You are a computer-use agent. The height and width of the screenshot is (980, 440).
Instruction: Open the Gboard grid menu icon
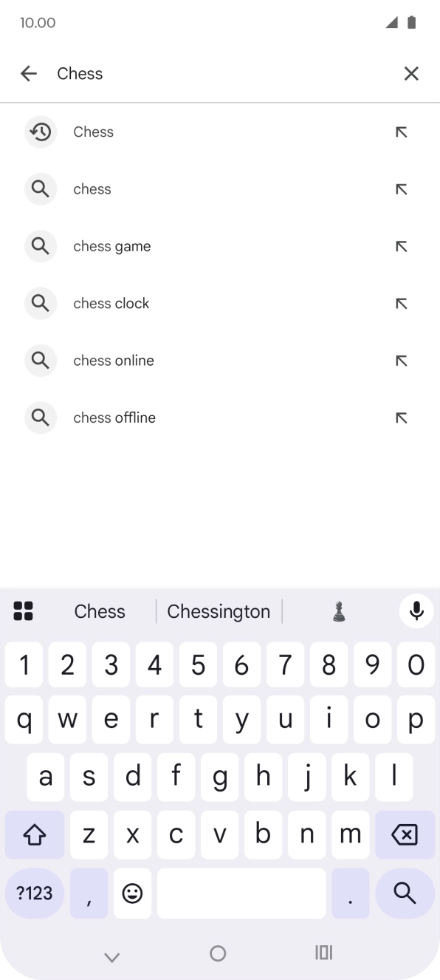[x=24, y=611]
